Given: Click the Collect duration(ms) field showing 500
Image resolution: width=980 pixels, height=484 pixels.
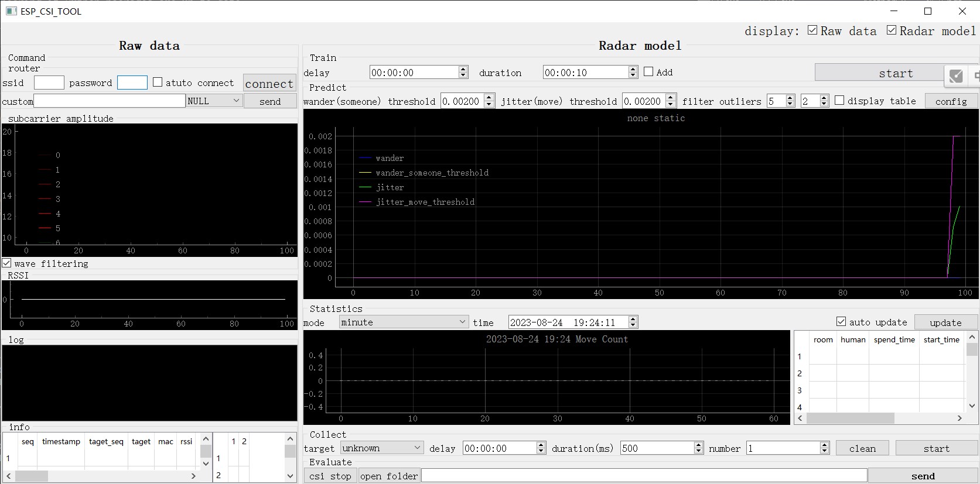Looking at the screenshot, I should click(x=657, y=448).
